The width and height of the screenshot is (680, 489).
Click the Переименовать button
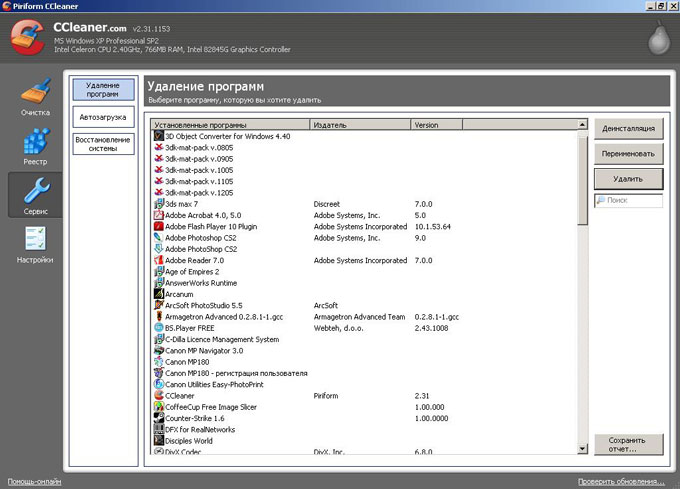point(628,154)
